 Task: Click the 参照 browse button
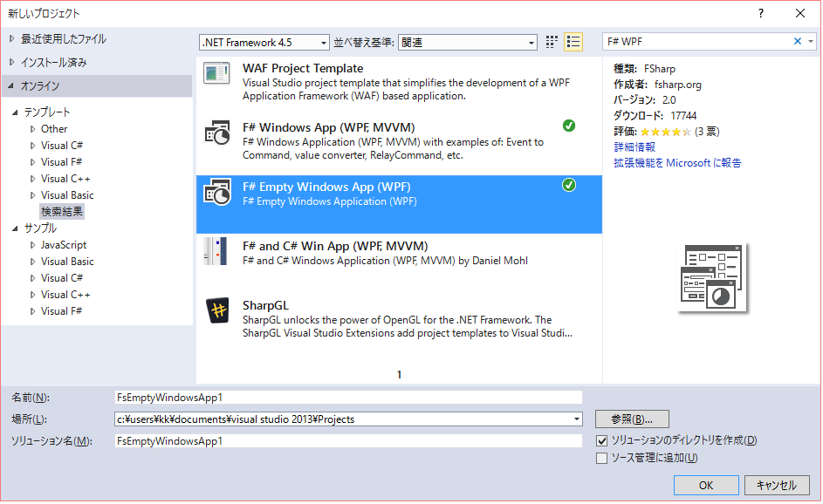(x=632, y=419)
